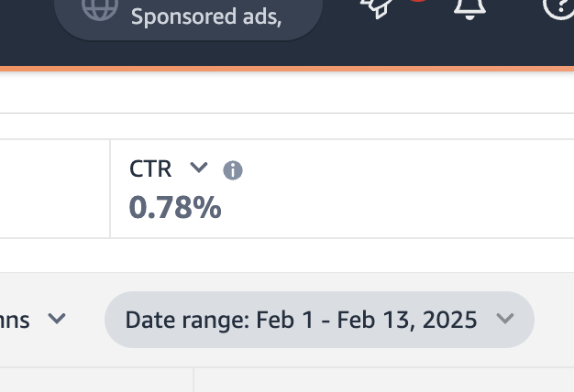Click the Date range Feb 1 - Feb 13 filter
This screenshot has width=574, height=392.
coord(319,320)
